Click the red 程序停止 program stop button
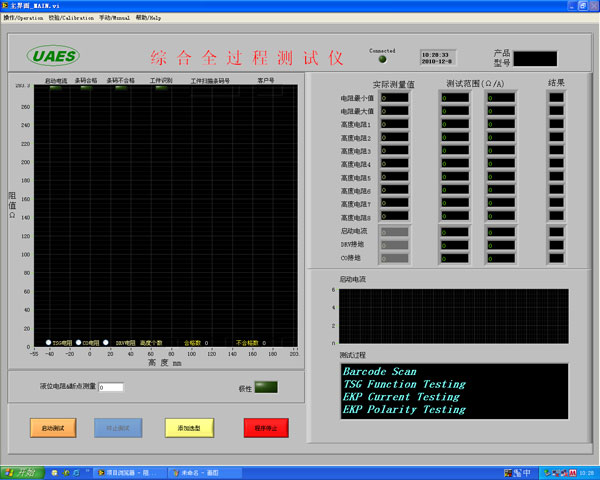The image size is (600, 480). pos(266,428)
